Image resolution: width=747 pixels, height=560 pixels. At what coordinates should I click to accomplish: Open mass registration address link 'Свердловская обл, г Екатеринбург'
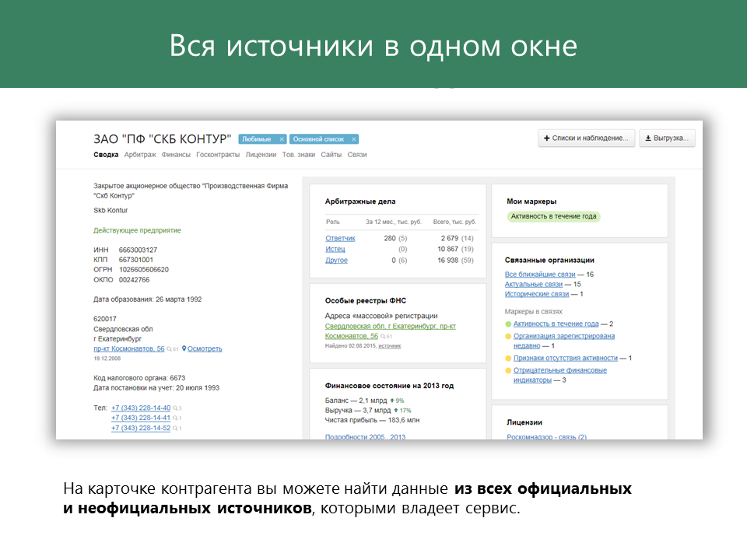390,326
